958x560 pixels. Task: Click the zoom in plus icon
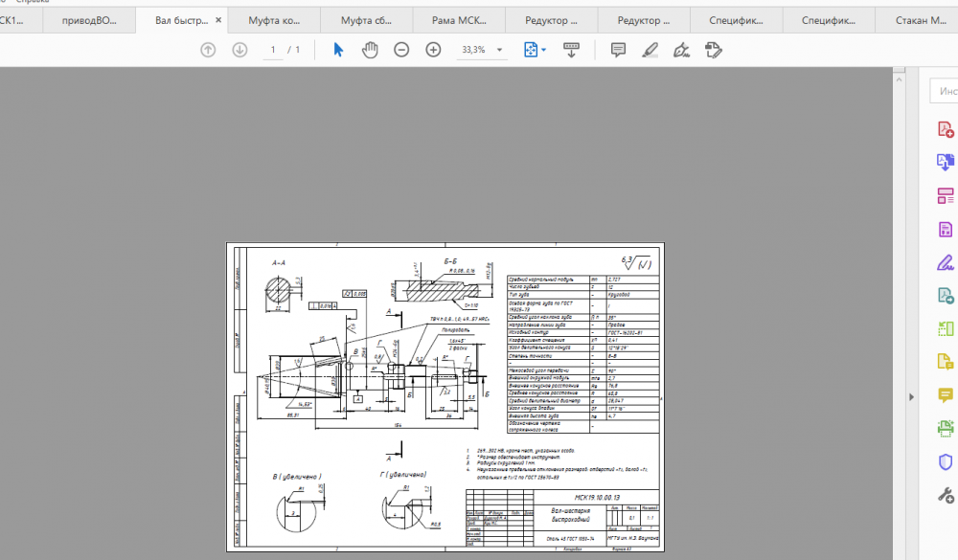tap(433, 50)
